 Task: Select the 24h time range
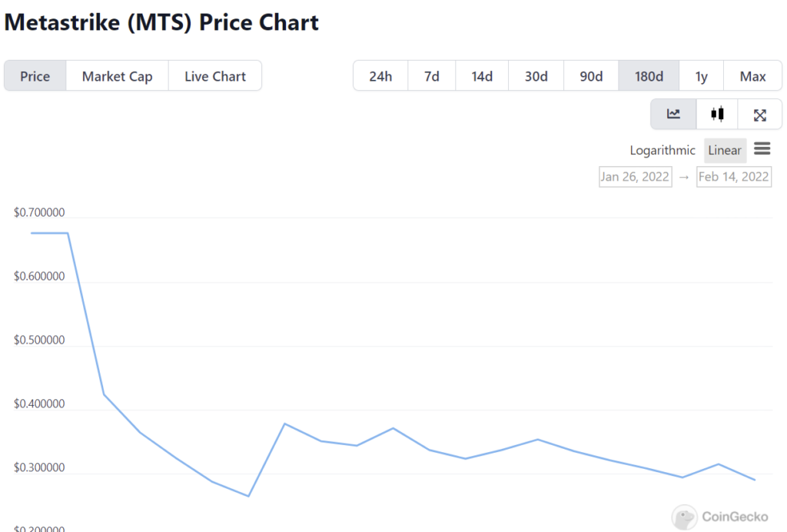point(380,76)
